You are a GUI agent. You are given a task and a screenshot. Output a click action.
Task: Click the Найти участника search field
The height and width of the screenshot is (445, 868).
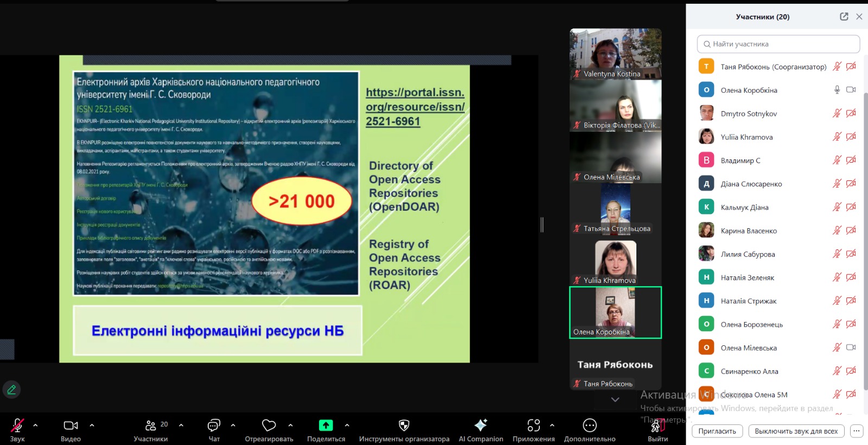(778, 44)
